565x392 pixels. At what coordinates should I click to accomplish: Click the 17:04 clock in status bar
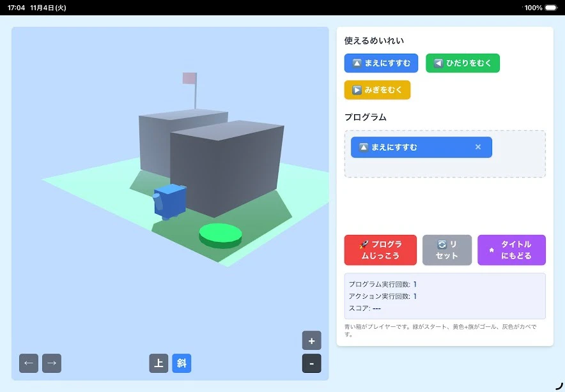point(16,8)
